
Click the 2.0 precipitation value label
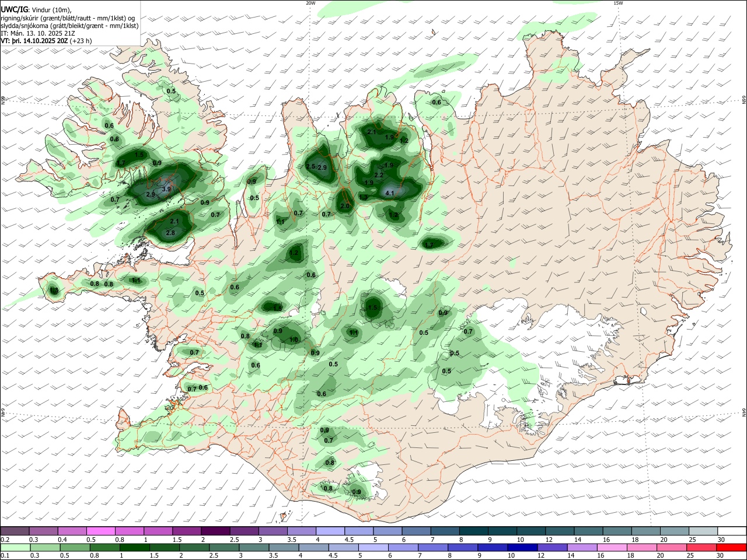pos(344,206)
